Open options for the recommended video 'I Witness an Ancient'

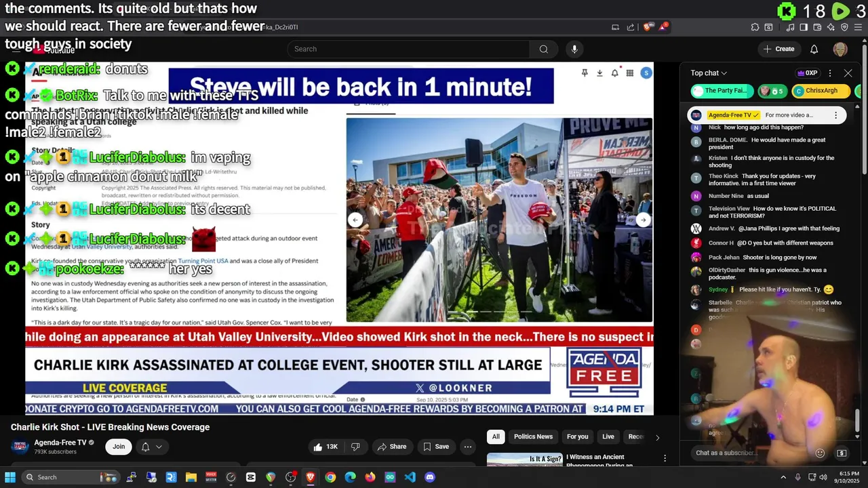665,458
